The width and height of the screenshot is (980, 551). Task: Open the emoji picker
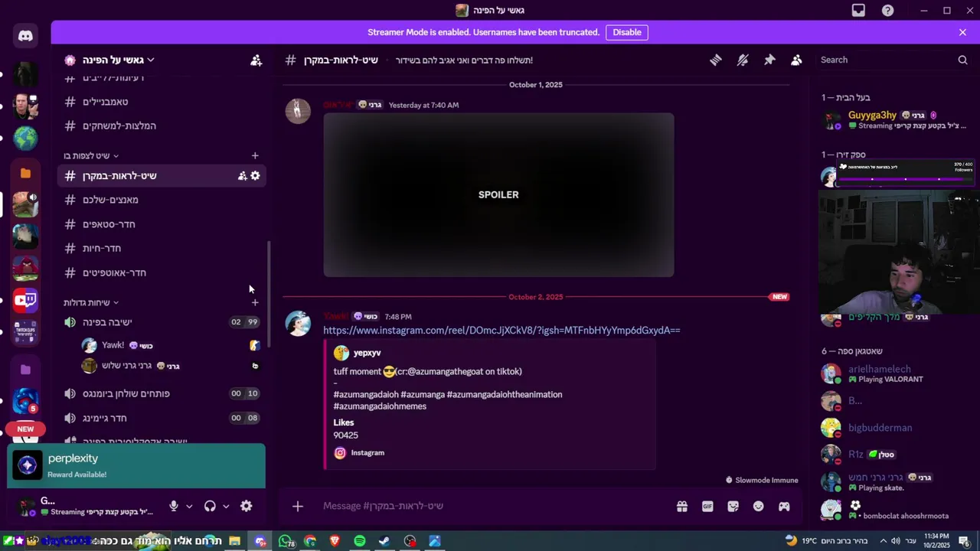coord(758,506)
